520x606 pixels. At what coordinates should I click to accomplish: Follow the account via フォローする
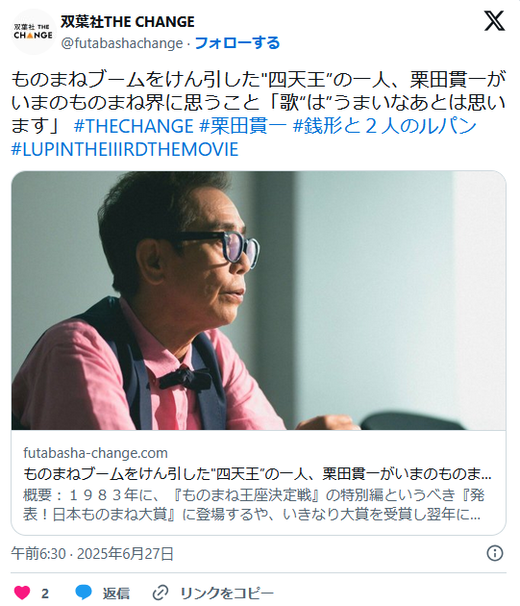pos(237,43)
